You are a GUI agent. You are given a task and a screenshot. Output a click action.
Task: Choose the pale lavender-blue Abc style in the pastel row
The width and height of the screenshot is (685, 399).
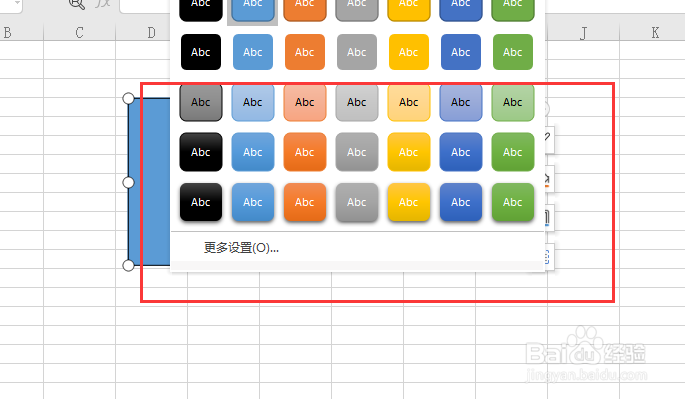[x=460, y=102]
